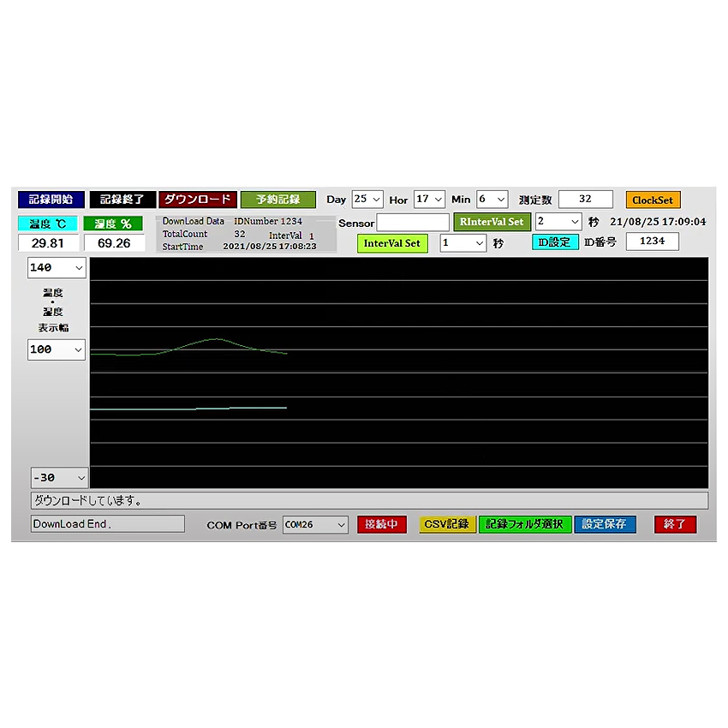The height and width of the screenshot is (728, 728).
Task: Click the yellow CSV記録 button
Action: [x=446, y=524]
